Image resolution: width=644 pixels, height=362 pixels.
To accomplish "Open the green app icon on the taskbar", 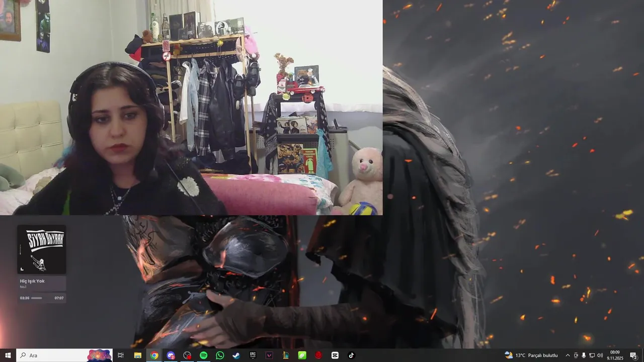I will tap(302, 355).
